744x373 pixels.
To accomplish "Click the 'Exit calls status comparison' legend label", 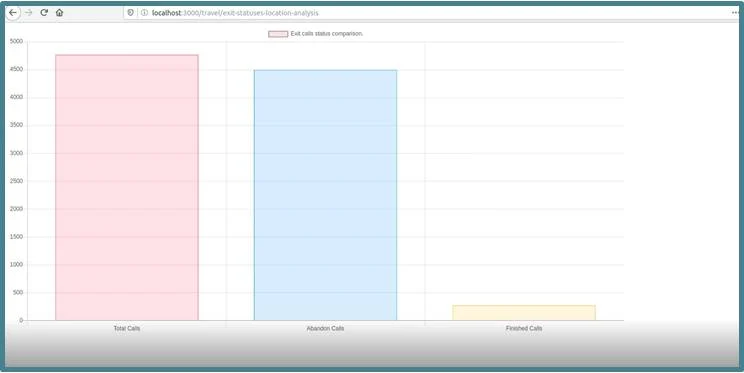I will [327, 34].
